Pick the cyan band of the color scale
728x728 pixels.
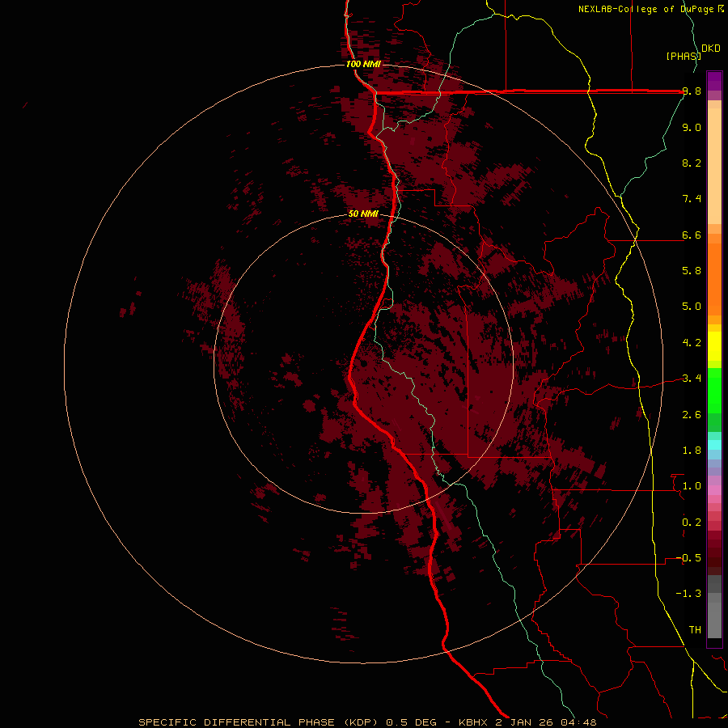714,445
